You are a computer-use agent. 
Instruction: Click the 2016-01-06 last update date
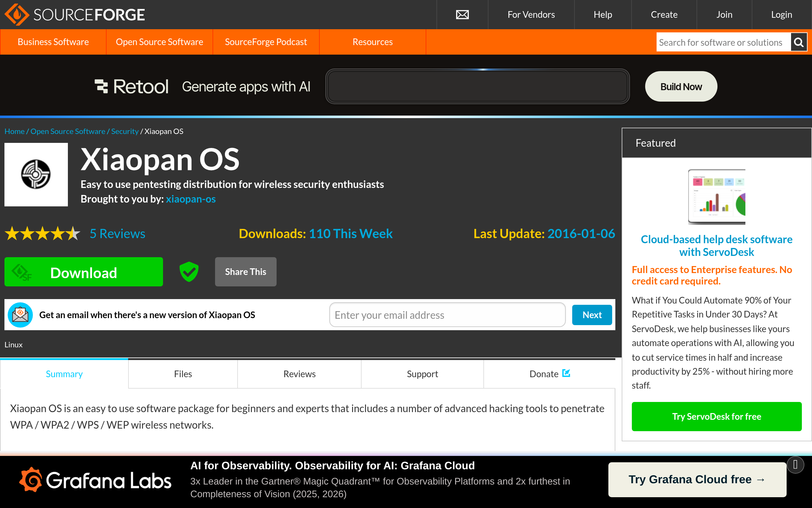(581, 233)
